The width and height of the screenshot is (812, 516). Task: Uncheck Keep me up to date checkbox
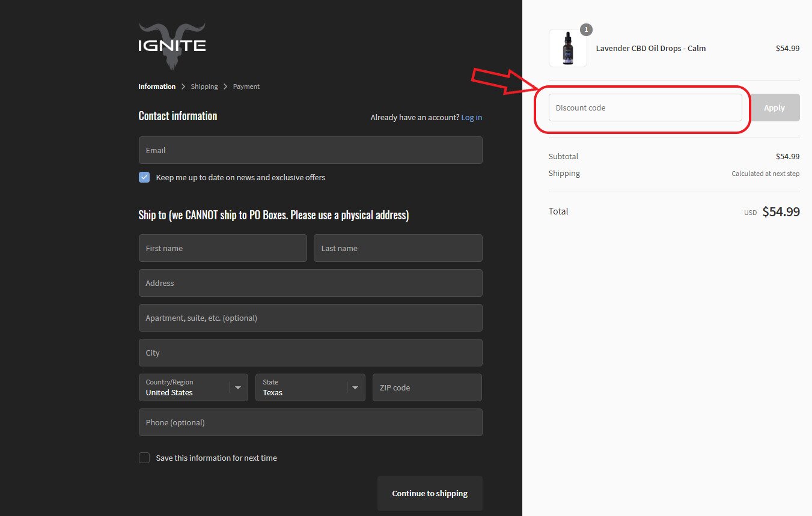point(144,177)
